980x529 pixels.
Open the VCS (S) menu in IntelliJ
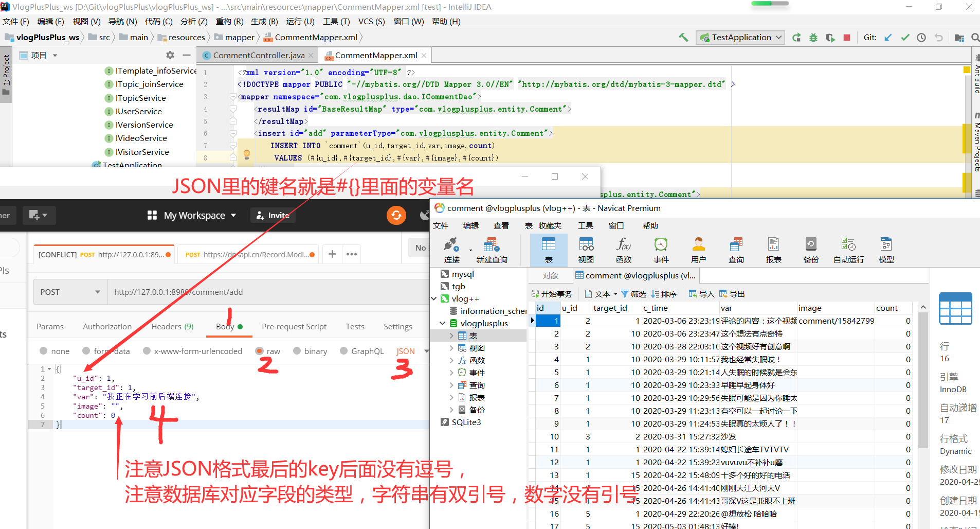coord(371,21)
